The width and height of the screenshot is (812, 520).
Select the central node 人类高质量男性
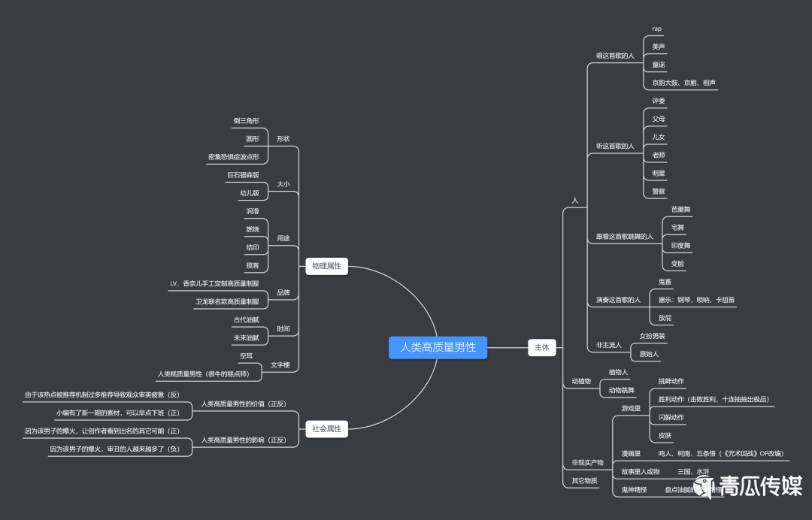click(438, 347)
